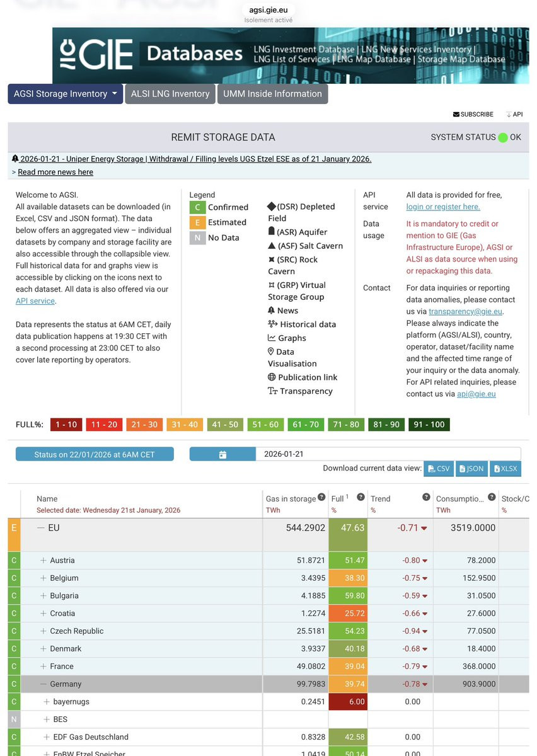The height and width of the screenshot is (756, 537).
Task: Click the E status badge on EU row
Action: [x=14, y=535]
